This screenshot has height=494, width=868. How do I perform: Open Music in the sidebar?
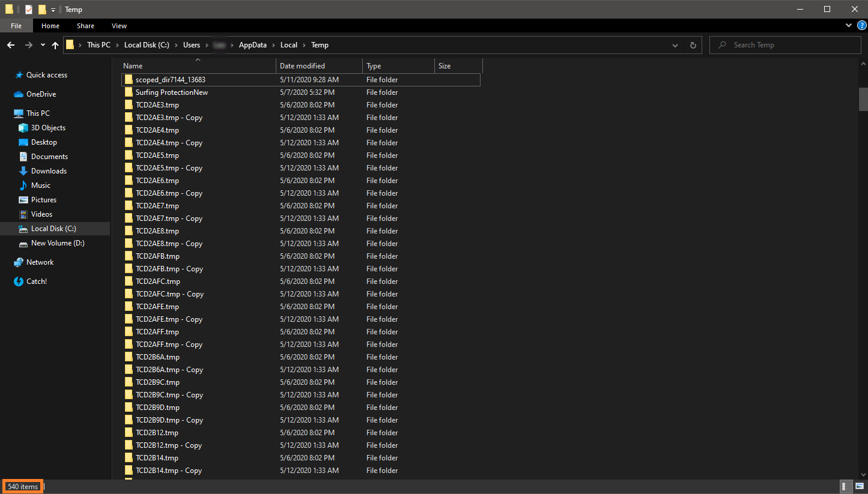(x=40, y=185)
